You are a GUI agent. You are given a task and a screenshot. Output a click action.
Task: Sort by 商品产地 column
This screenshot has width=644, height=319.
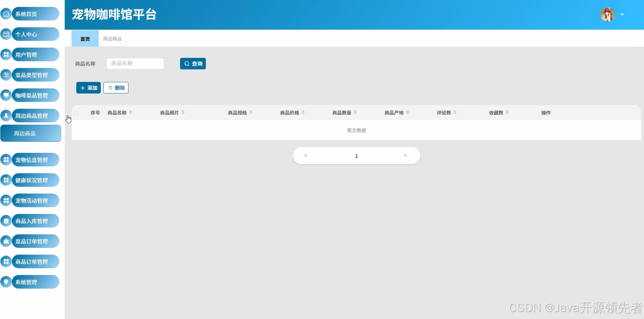tap(408, 112)
